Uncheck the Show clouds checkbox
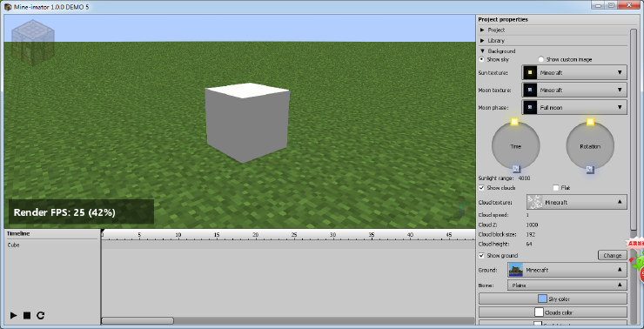 click(x=481, y=188)
